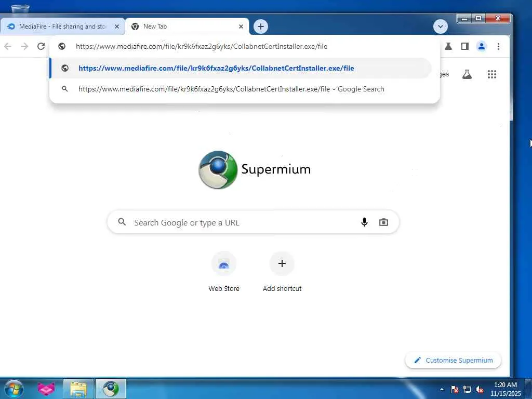Reload the current page
The image size is (532, 399).
coord(41,46)
